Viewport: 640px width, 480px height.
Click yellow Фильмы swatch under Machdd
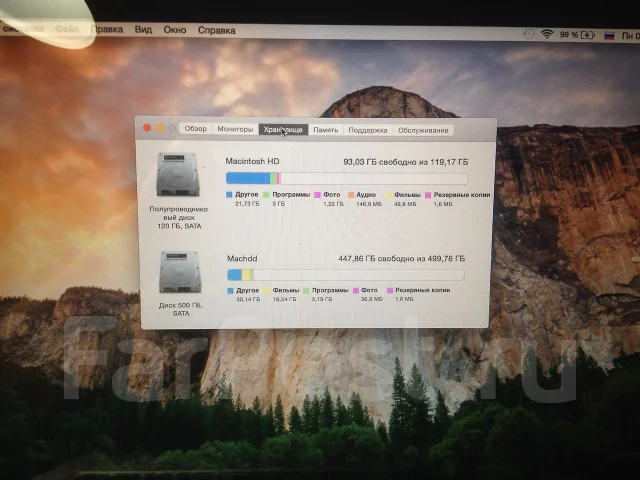click(x=267, y=291)
